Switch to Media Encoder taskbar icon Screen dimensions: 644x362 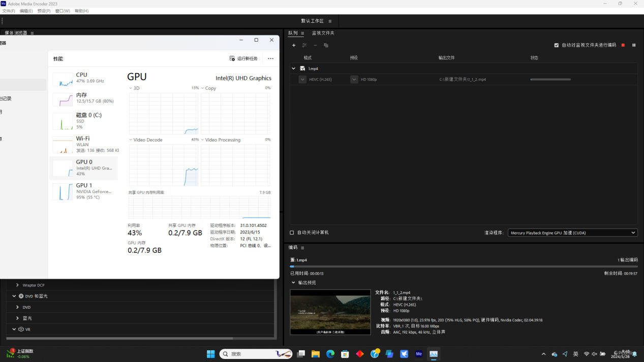pyautogui.click(x=419, y=354)
